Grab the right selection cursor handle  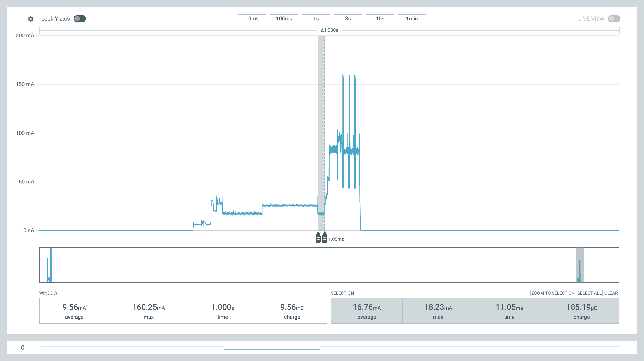(324, 237)
